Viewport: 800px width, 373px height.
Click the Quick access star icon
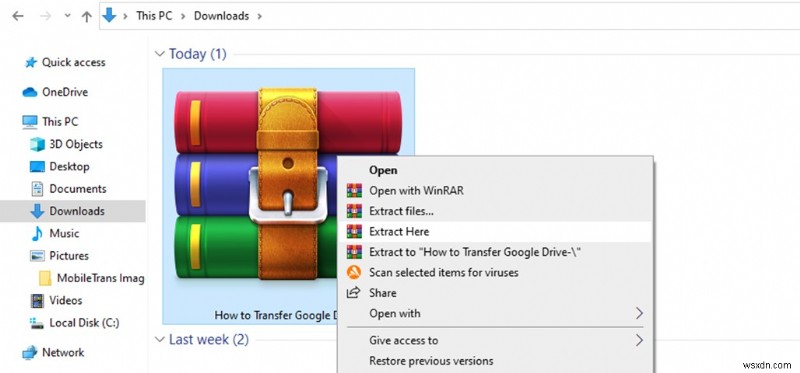[31, 62]
